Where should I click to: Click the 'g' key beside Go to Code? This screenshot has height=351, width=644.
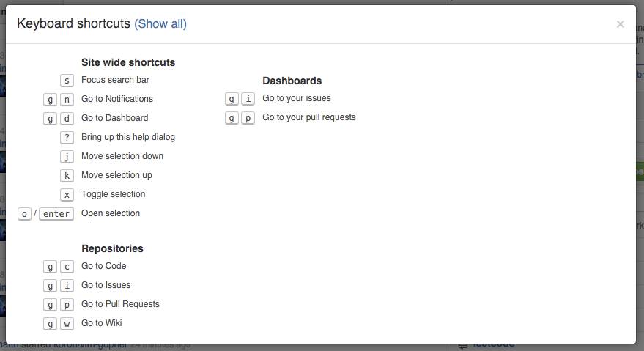[50, 266]
